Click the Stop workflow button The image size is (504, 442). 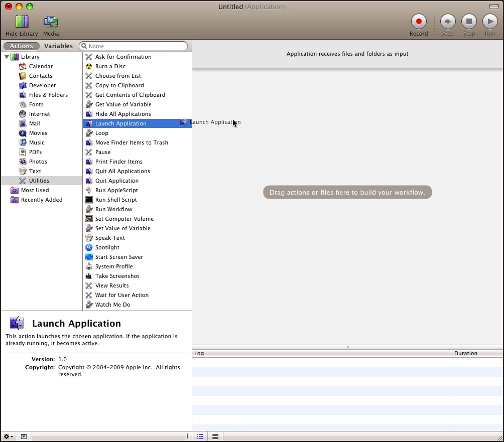469,22
